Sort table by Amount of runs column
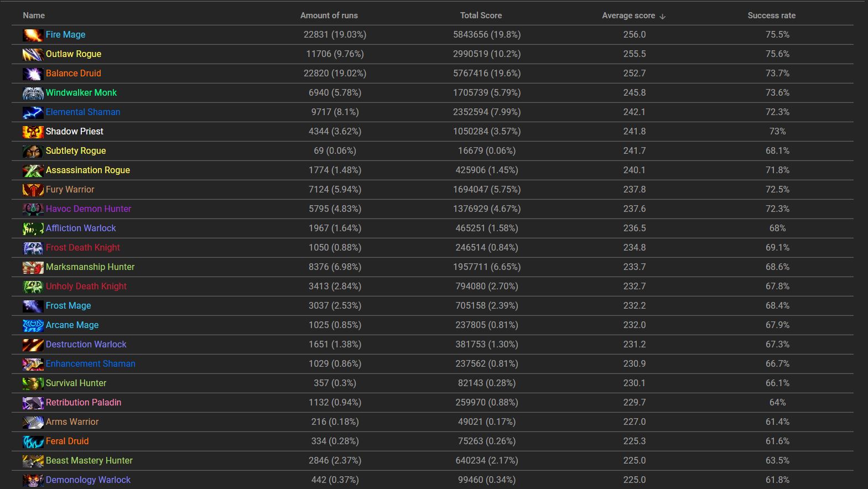This screenshot has height=489, width=868. click(329, 15)
